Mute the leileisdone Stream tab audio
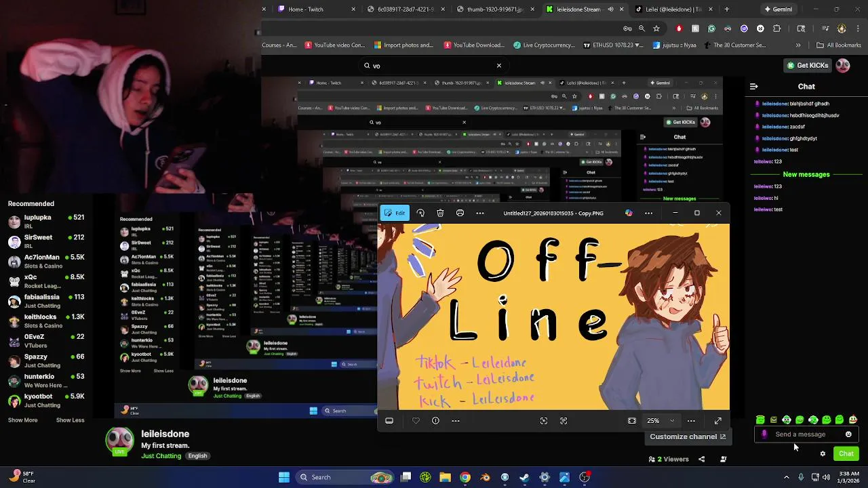This screenshot has width=868, height=488. pyautogui.click(x=610, y=9)
